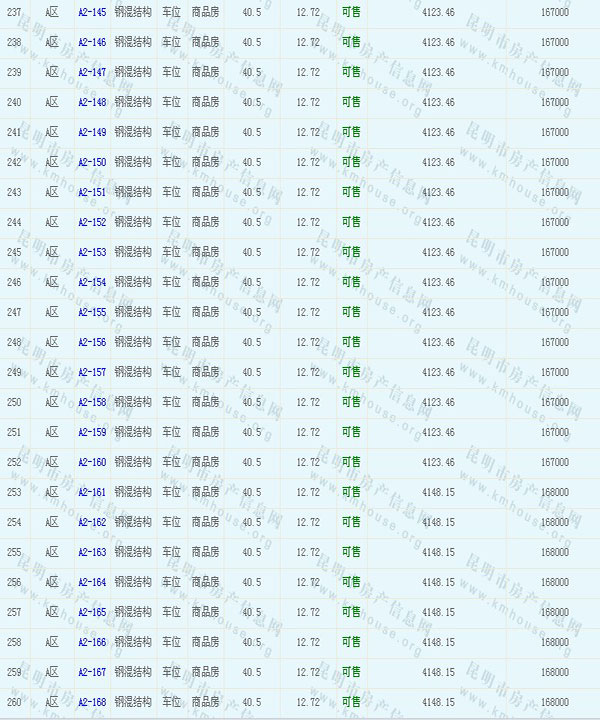Open the A2-145 unit link
Screen dimensions: 600x720
click(x=91, y=12)
